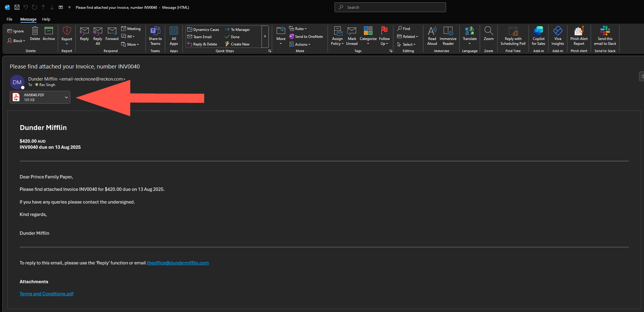Click the Reply envelope icon
The image size is (644, 312).
[84, 34]
